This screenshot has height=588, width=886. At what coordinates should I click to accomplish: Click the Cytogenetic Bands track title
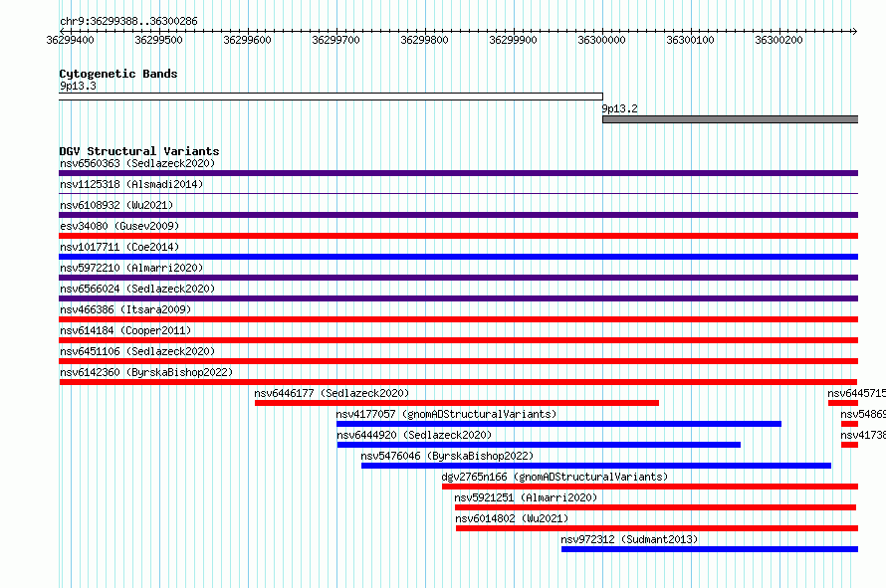click(118, 74)
